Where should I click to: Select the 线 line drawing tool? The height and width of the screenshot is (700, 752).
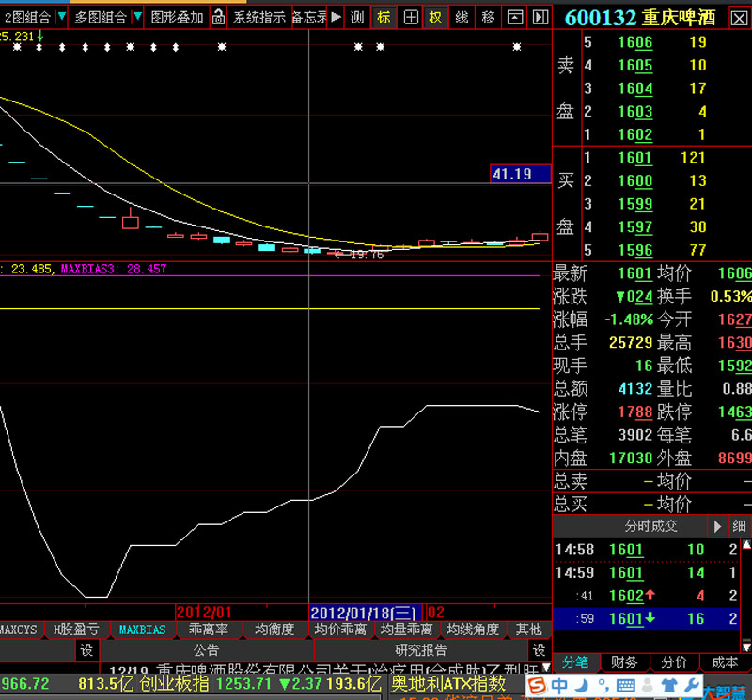click(x=462, y=18)
